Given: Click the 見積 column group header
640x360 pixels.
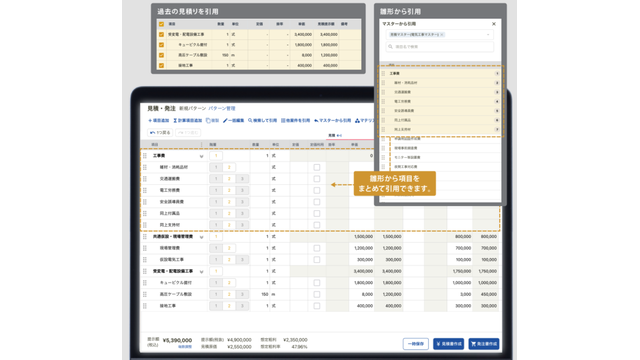Looking at the screenshot, I should 332,135.
